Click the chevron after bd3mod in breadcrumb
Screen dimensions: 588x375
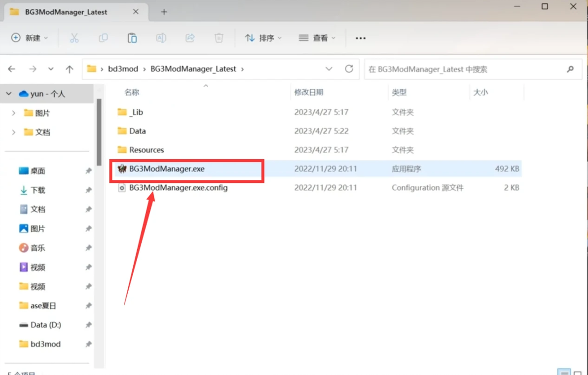(x=145, y=69)
